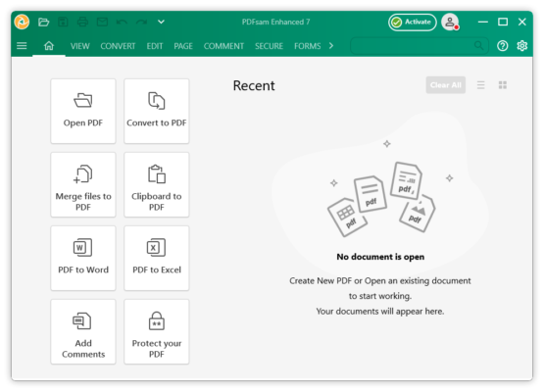Viewport: 544px width, 392px height.
Task: Switch Recent to grid view
Action: click(503, 85)
